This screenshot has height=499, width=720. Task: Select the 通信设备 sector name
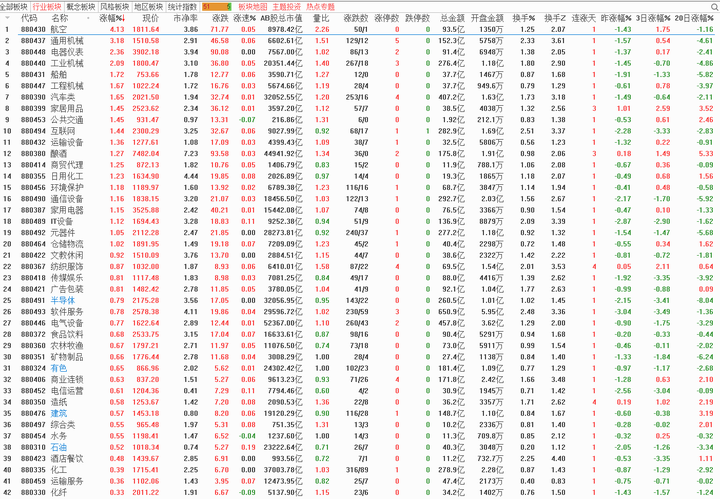click(x=67, y=199)
